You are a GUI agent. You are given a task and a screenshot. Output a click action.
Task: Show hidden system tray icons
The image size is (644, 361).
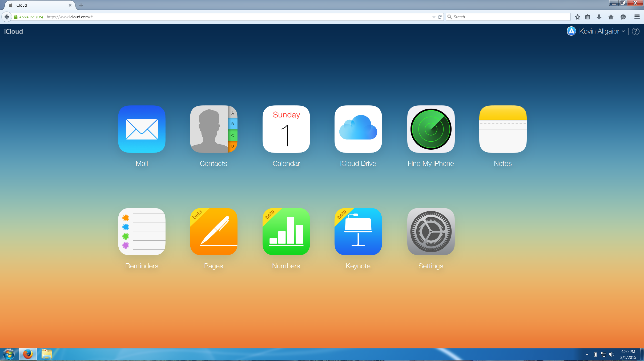[x=587, y=354]
